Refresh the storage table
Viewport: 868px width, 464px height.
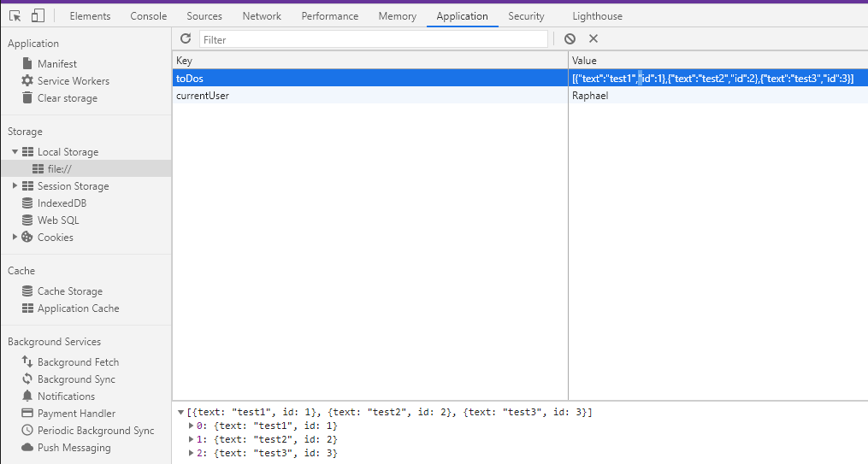[x=186, y=38]
